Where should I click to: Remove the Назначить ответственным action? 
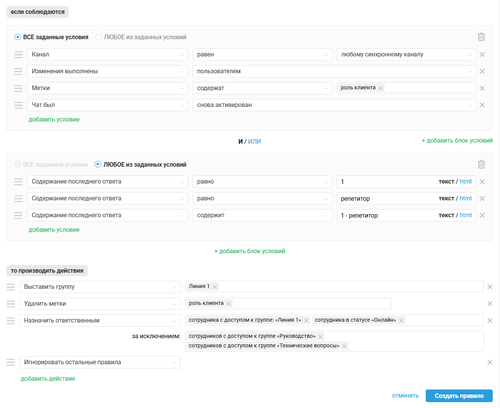point(490,320)
